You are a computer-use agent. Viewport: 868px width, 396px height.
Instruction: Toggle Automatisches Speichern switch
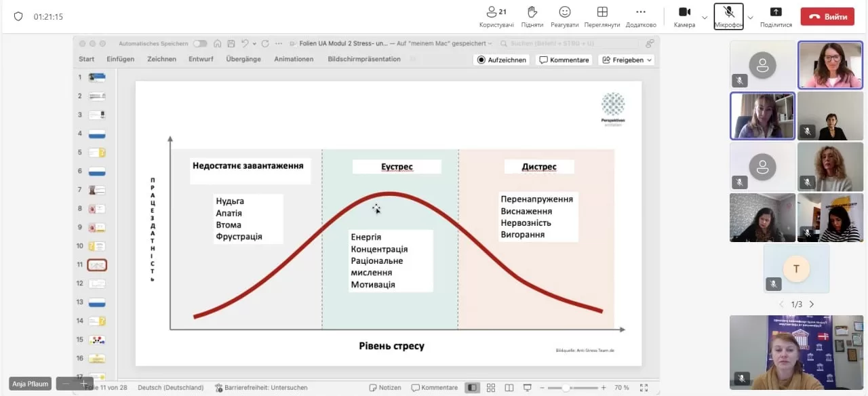[200, 43]
